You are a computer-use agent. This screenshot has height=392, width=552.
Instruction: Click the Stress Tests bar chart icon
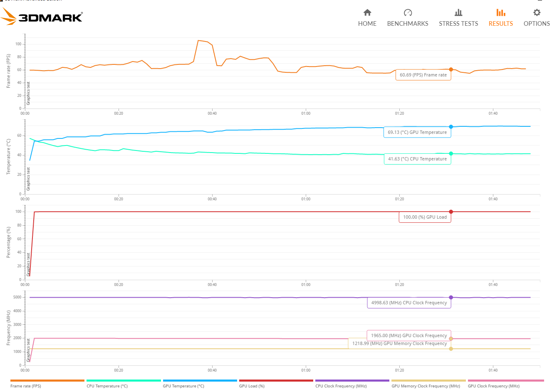click(x=458, y=12)
